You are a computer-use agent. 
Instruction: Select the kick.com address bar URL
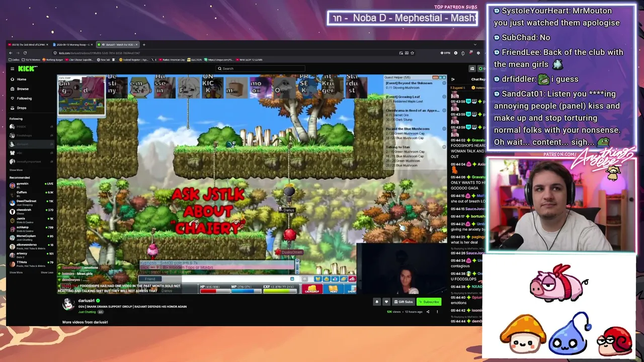point(99,53)
